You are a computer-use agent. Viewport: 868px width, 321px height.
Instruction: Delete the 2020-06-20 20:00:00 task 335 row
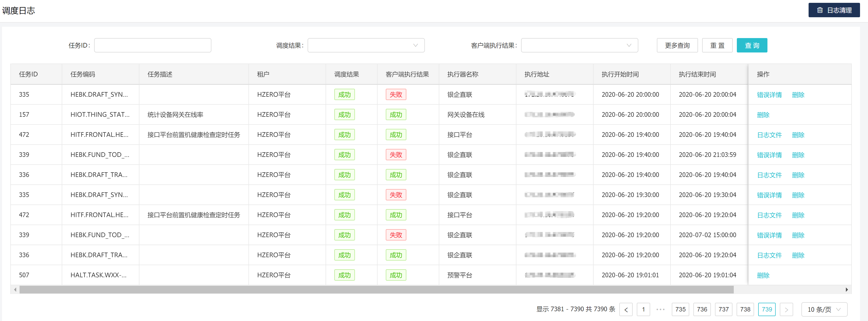798,95
